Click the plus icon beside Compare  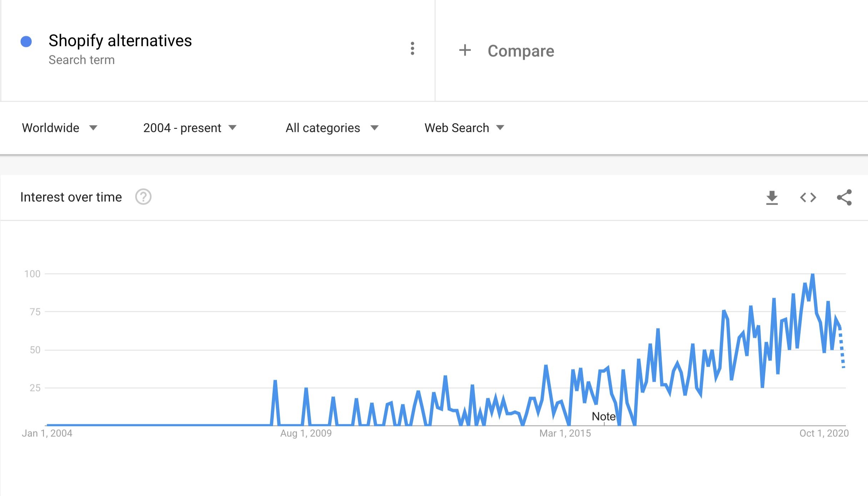(x=465, y=50)
